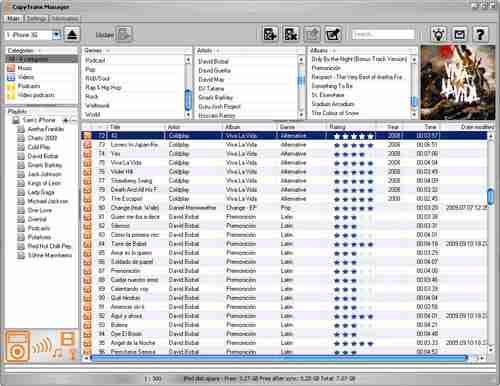Screen dimensions: 500x386
Task: Open the edit tags toolbar icon
Action: pos(333,34)
